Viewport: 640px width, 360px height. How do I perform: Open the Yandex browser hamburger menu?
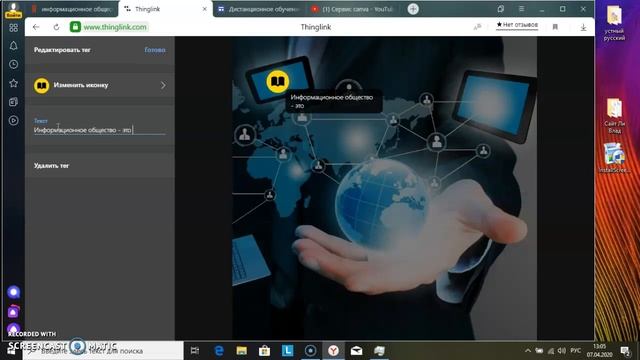(x=521, y=9)
